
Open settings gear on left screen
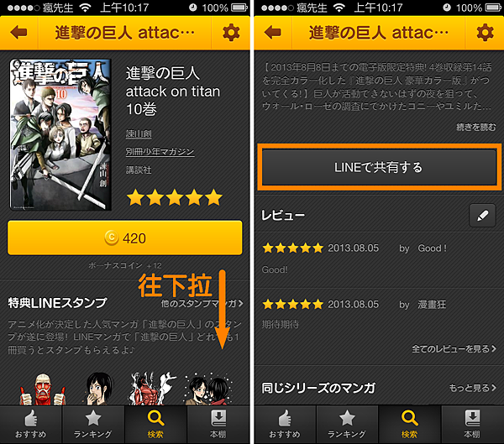tap(231, 33)
